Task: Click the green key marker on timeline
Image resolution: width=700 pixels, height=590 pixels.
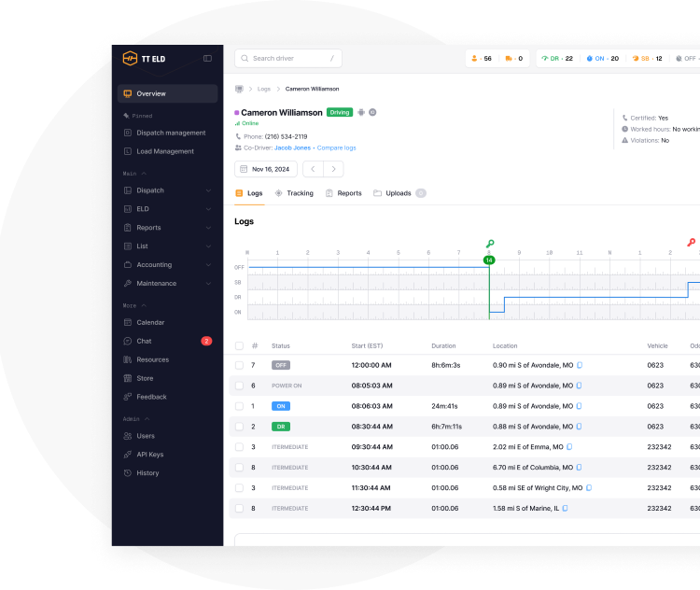Action: (490, 244)
